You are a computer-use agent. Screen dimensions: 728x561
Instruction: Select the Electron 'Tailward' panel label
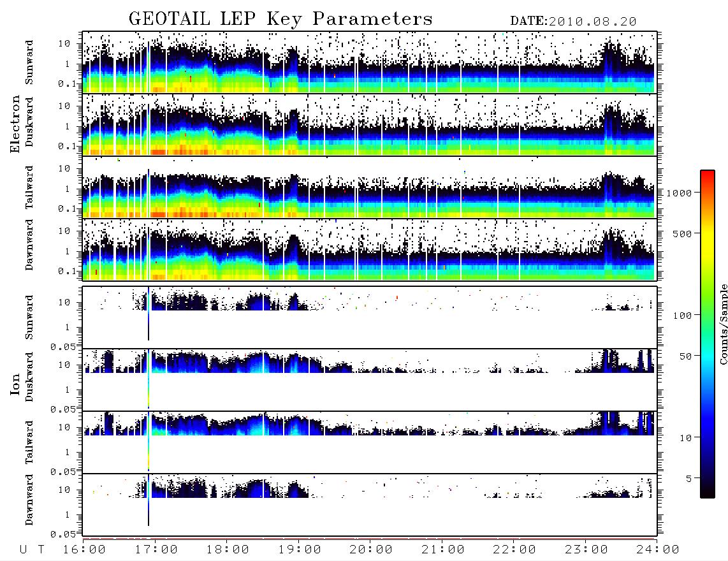coord(29,187)
